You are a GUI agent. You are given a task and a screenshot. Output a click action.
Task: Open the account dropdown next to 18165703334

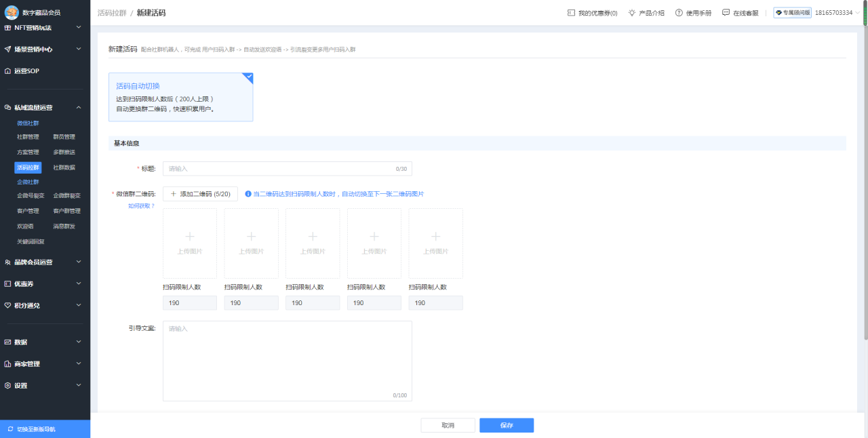[858, 13]
